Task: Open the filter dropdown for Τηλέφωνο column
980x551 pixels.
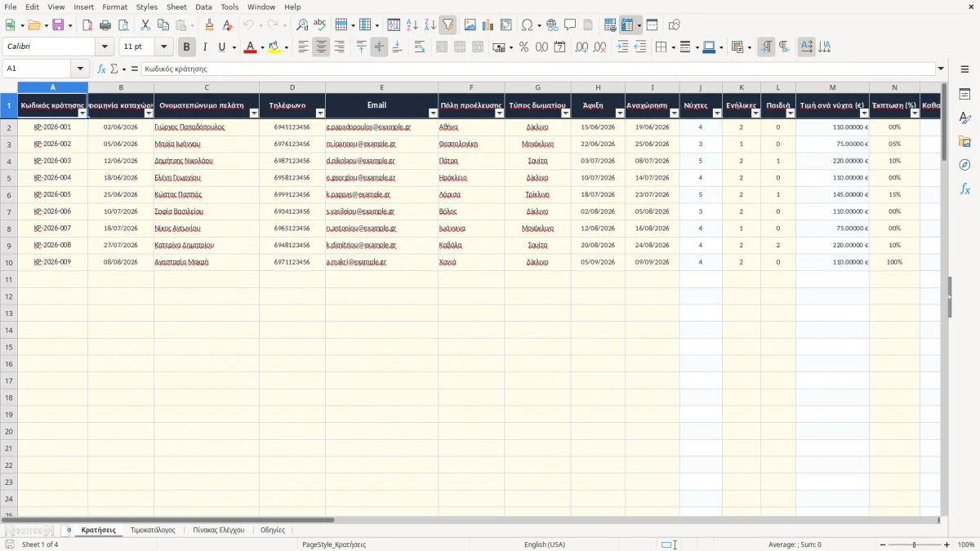Action: [x=319, y=113]
